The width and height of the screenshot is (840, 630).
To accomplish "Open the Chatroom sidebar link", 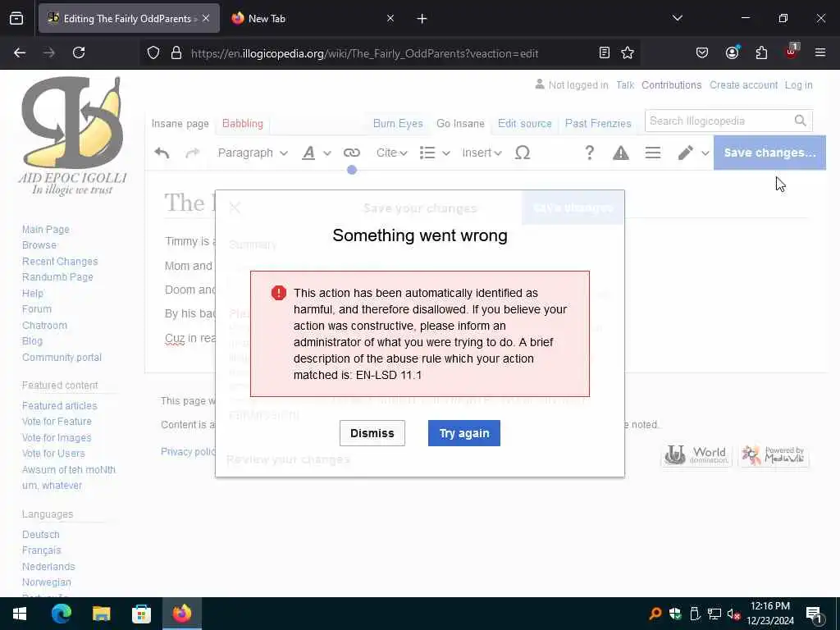I will tap(44, 325).
